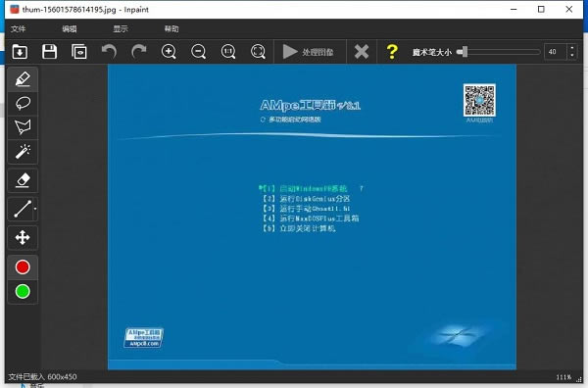Viewport: 588px width, 388px height.
Task: Maximize the Inpaint window
Action: coord(541,10)
